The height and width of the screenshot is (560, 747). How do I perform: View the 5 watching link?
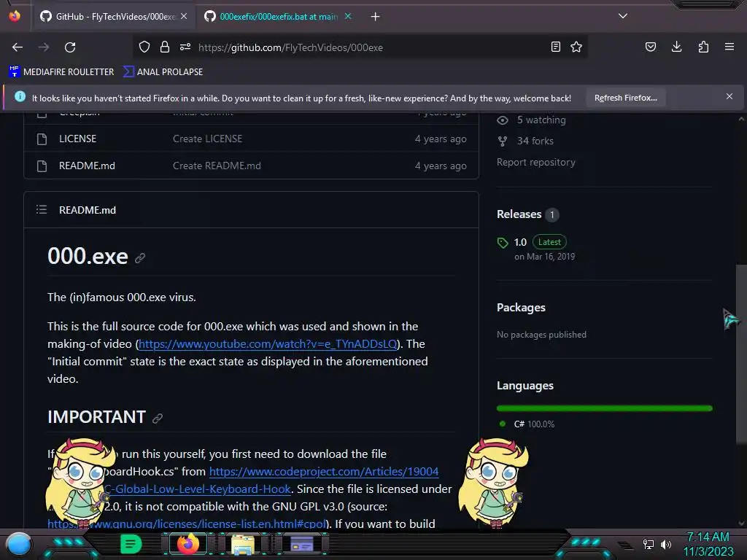pos(542,120)
